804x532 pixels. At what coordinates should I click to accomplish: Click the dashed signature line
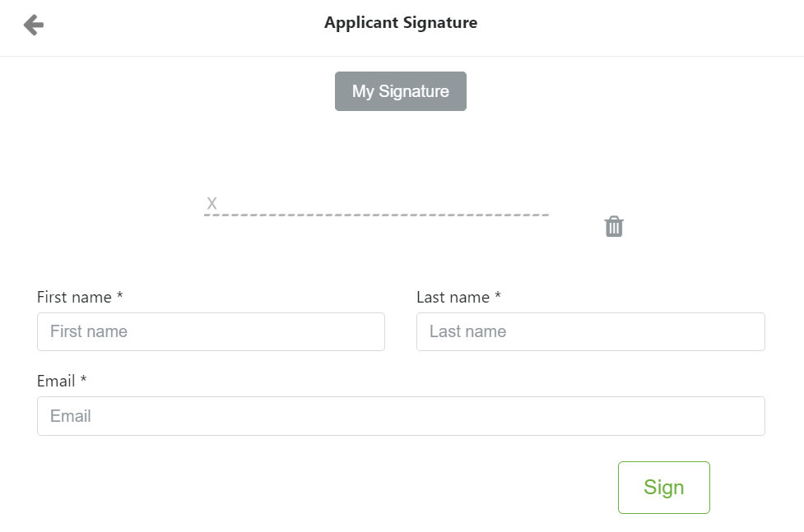tap(376, 215)
